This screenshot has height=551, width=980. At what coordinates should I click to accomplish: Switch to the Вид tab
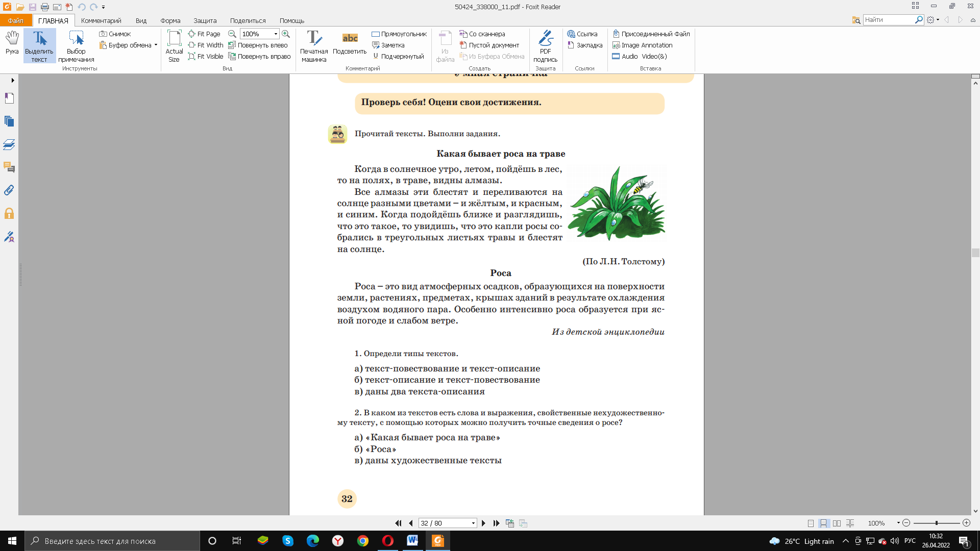click(141, 20)
